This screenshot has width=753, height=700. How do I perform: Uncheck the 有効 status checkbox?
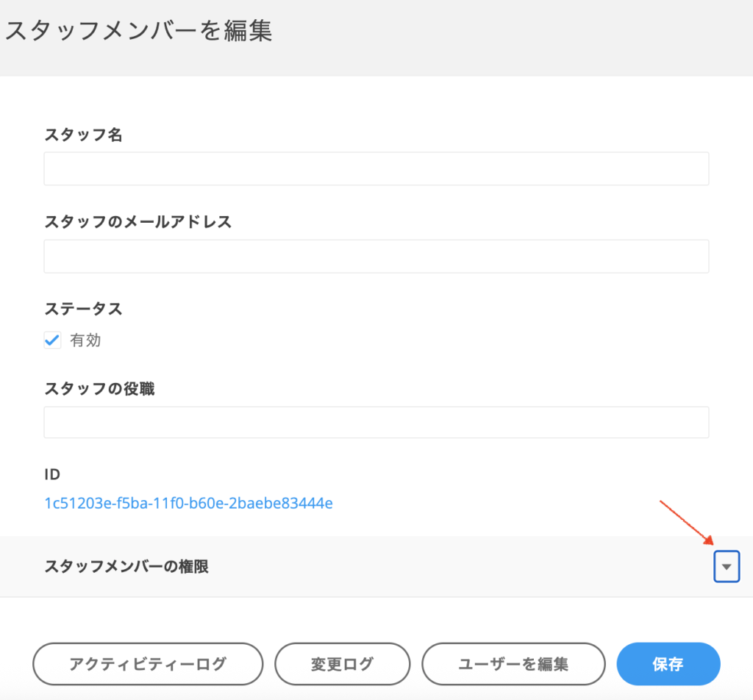coord(52,340)
